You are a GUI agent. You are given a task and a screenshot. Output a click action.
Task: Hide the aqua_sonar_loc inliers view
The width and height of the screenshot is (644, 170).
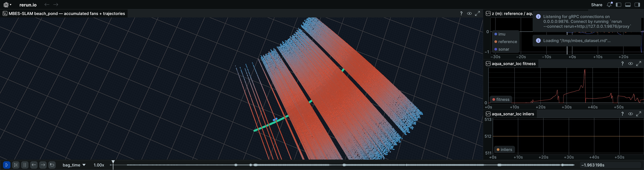pyautogui.click(x=631, y=114)
